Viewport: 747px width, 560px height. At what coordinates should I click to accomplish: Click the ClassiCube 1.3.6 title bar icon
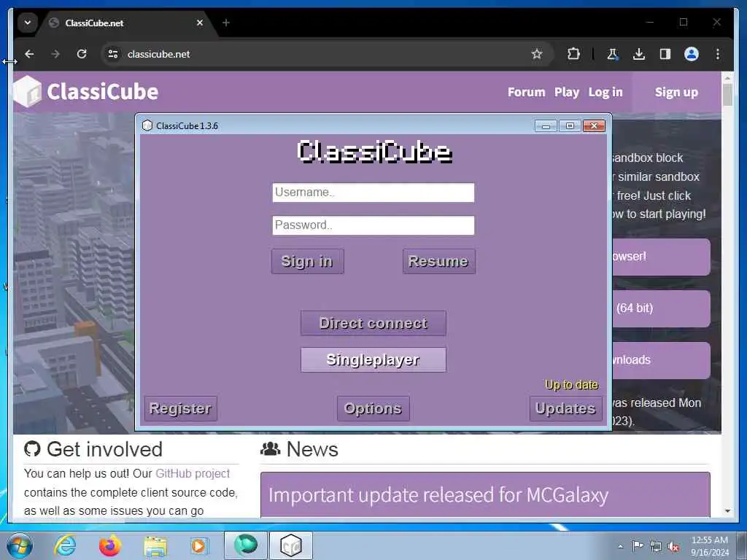tap(147, 125)
